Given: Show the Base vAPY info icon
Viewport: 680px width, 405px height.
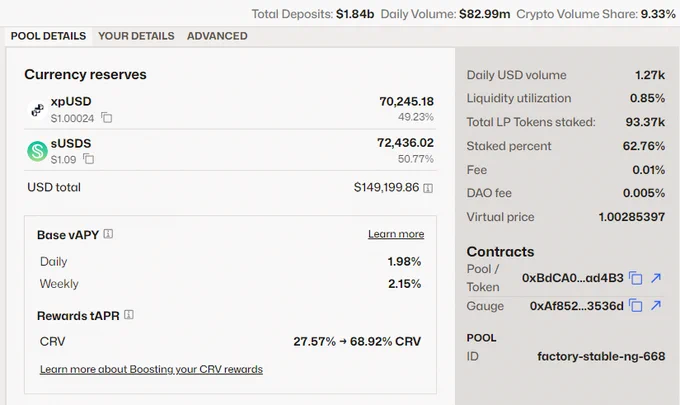Looking at the screenshot, I should (x=108, y=234).
